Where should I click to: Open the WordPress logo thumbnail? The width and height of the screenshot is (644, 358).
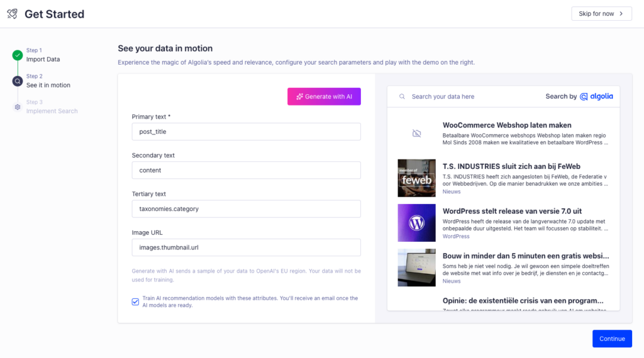tap(416, 223)
